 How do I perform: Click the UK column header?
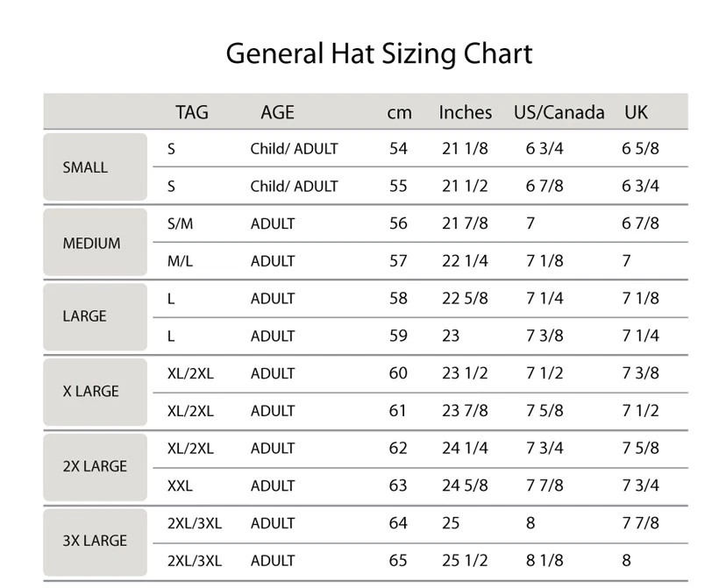(x=636, y=112)
